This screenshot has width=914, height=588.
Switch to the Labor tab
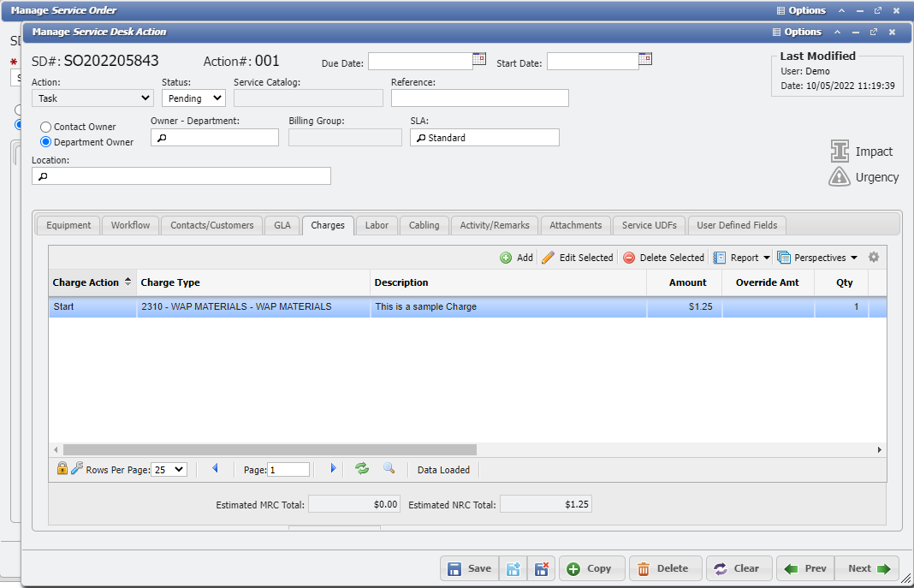[x=377, y=225]
